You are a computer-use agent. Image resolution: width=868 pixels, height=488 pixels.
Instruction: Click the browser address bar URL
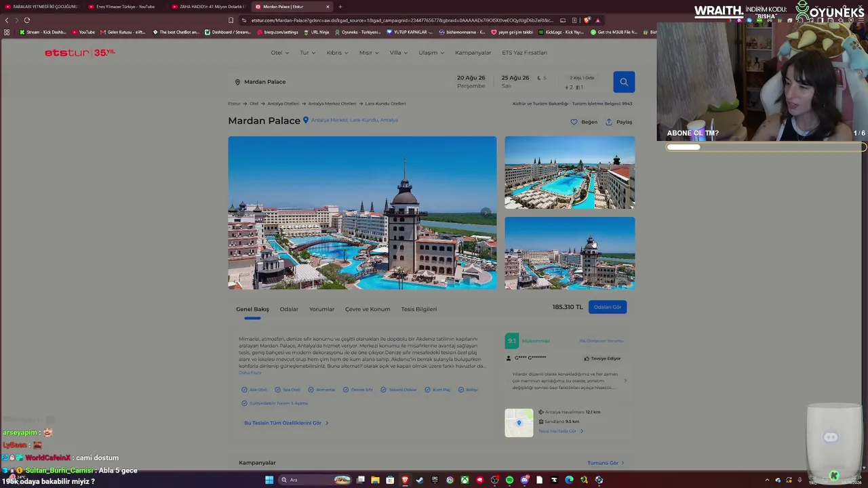tap(402, 20)
